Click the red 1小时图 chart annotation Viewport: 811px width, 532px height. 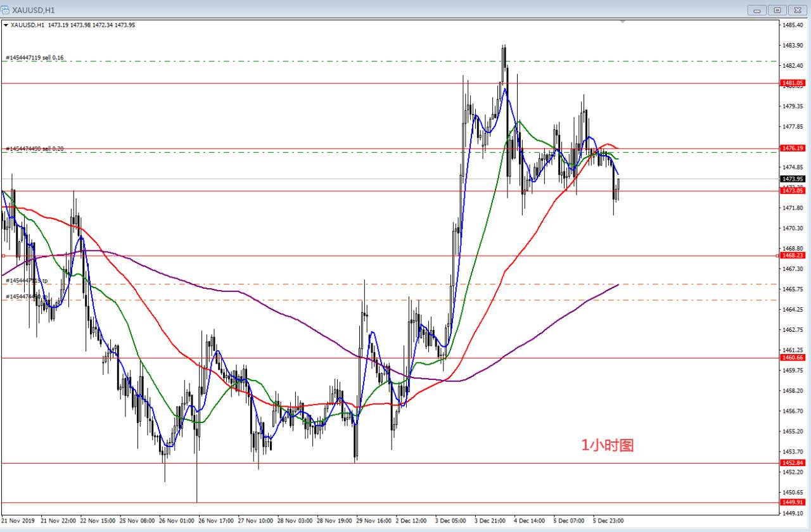point(608,445)
